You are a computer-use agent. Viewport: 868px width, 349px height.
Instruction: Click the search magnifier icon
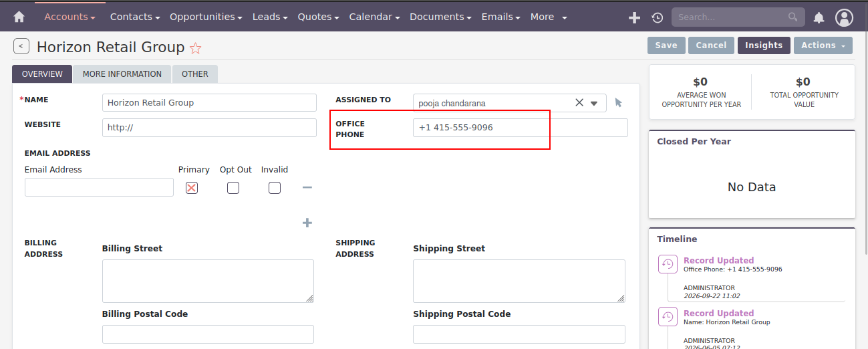click(x=793, y=17)
